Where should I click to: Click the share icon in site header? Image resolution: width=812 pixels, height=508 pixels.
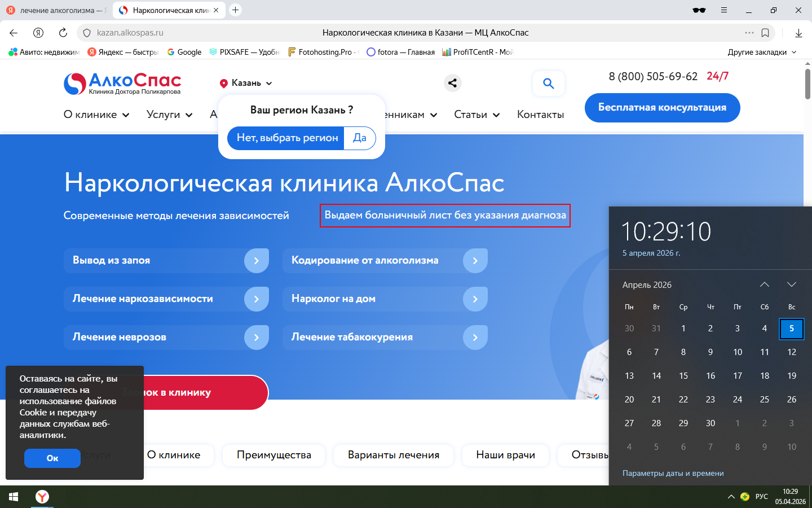pos(452,83)
